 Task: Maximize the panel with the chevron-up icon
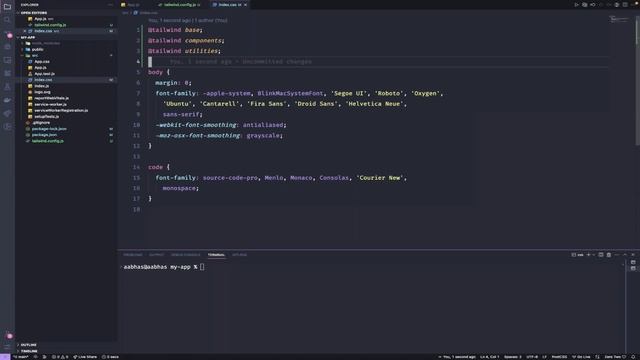pyautogui.click(x=625, y=255)
